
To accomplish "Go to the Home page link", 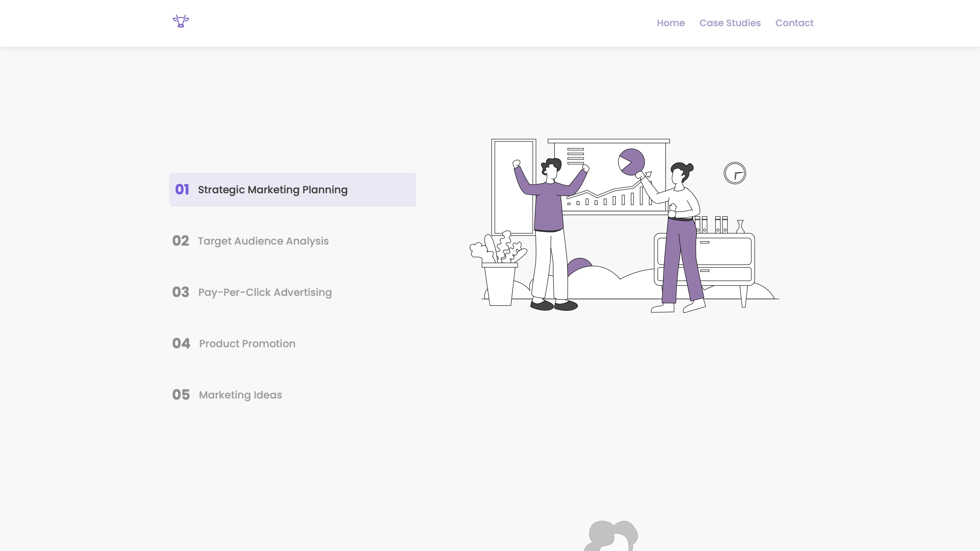I will click(x=671, y=23).
